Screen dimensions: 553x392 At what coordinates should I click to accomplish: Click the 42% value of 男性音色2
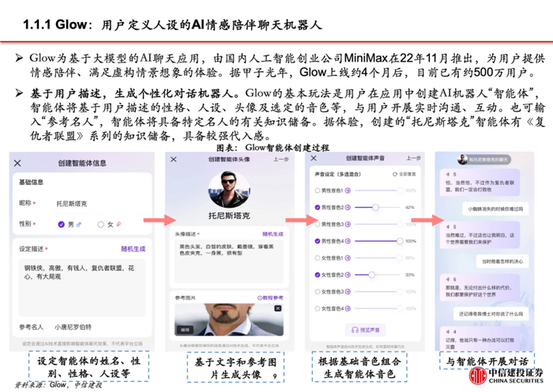tap(410, 208)
